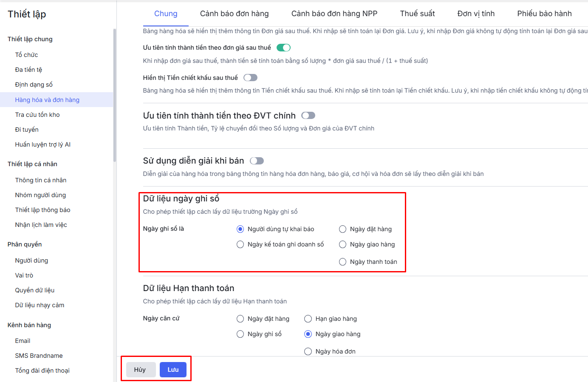The height and width of the screenshot is (382, 588).
Task: Navigate to 'Huấn luyện trợ lý AI'
Action: (43, 144)
